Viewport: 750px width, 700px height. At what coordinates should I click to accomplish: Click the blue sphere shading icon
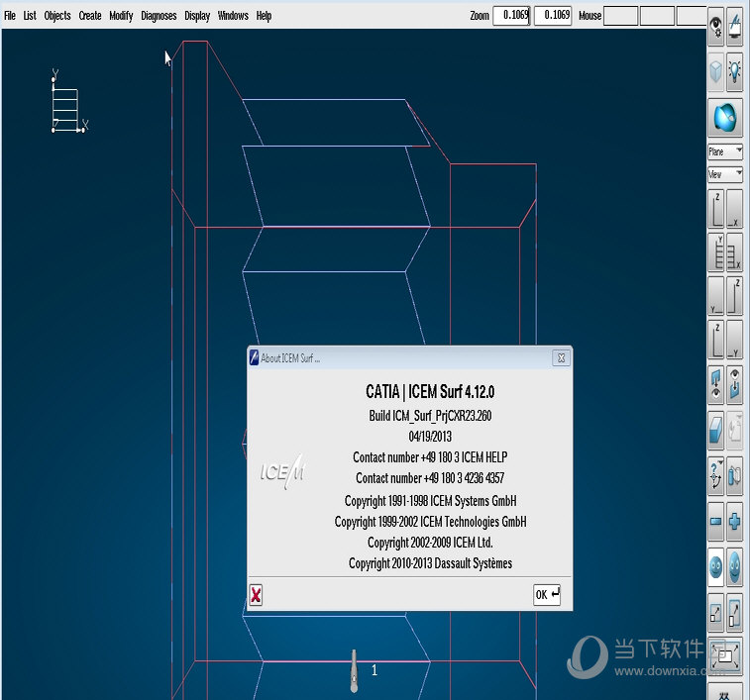click(x=725, y=119)
